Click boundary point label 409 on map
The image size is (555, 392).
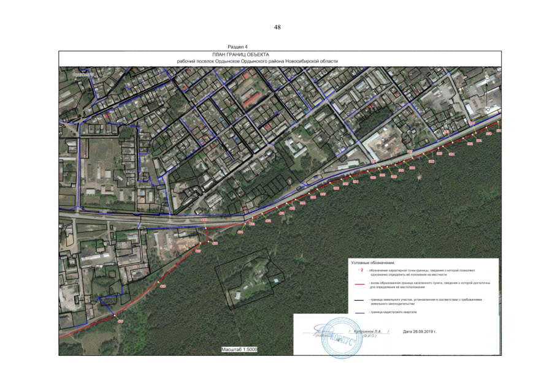tap(120, 321)
